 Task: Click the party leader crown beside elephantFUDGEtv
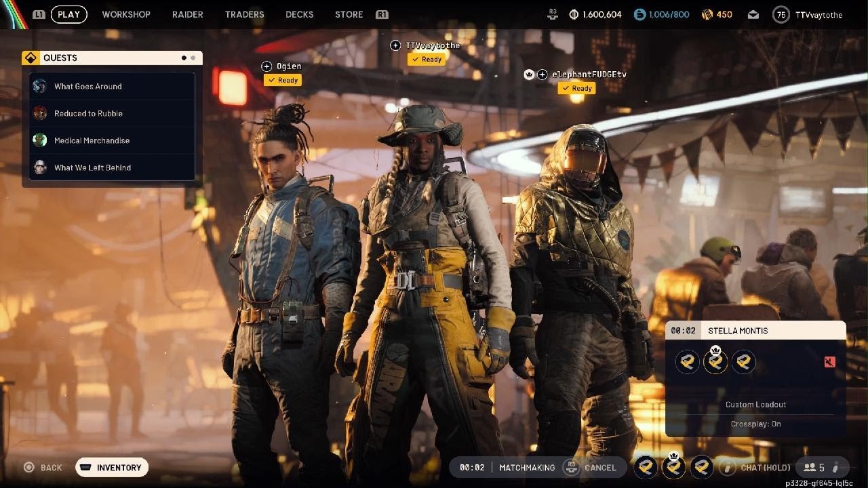[530, 75]
